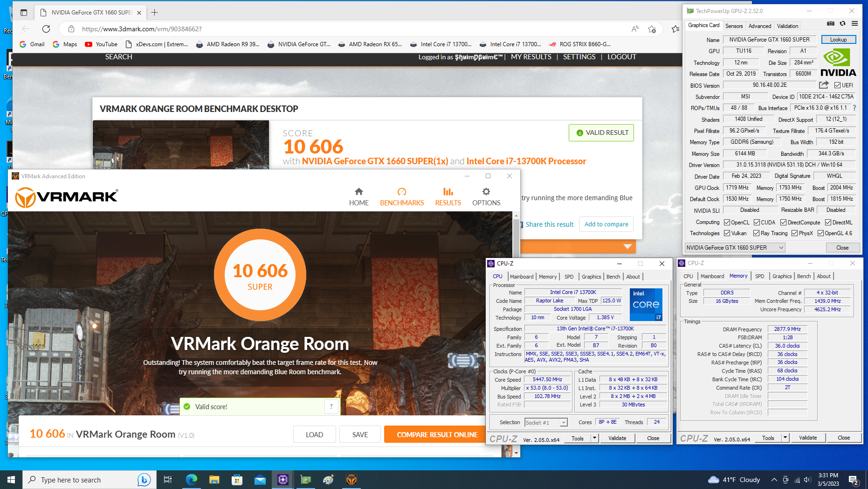Open the Gmail bookmark
868x489 pixels.
coord(32,44)
